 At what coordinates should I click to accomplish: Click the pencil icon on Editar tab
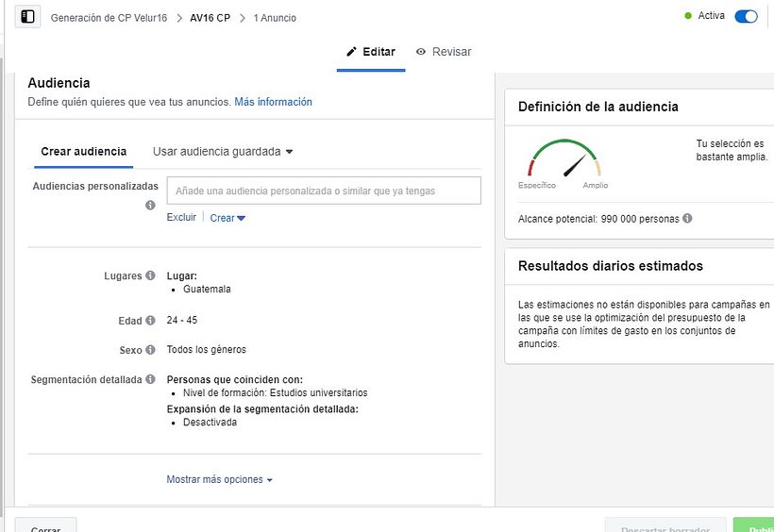[x=352, y=52]
